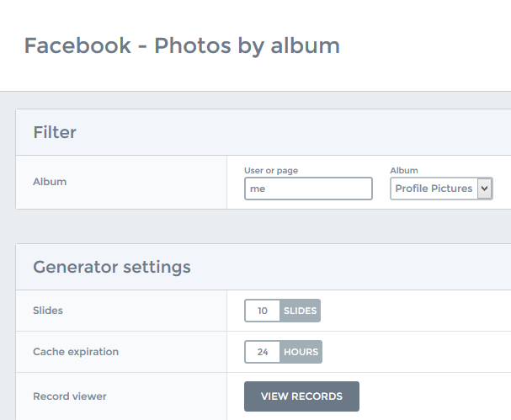Image resolution: width=511 pixels, height=420 pixels.
Task: Click the Facebook - Photos by album title
Action: (182, 46)
